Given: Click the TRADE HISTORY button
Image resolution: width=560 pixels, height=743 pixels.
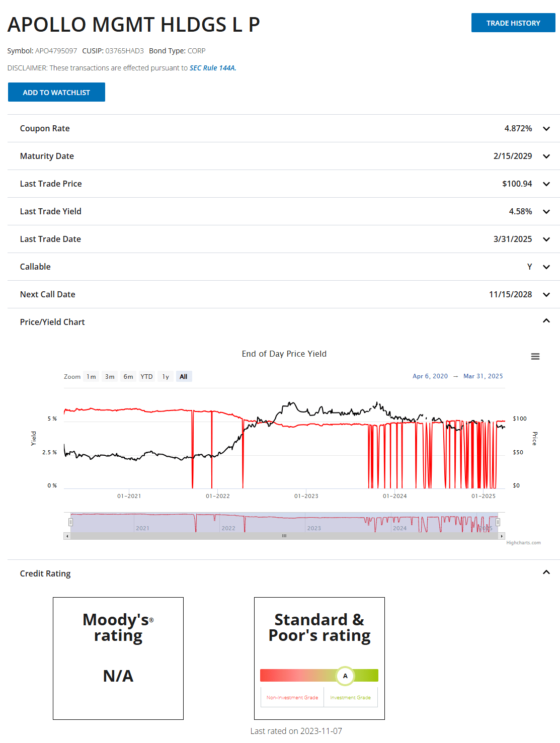Looking at the screenshot, I should click(513, 22).
